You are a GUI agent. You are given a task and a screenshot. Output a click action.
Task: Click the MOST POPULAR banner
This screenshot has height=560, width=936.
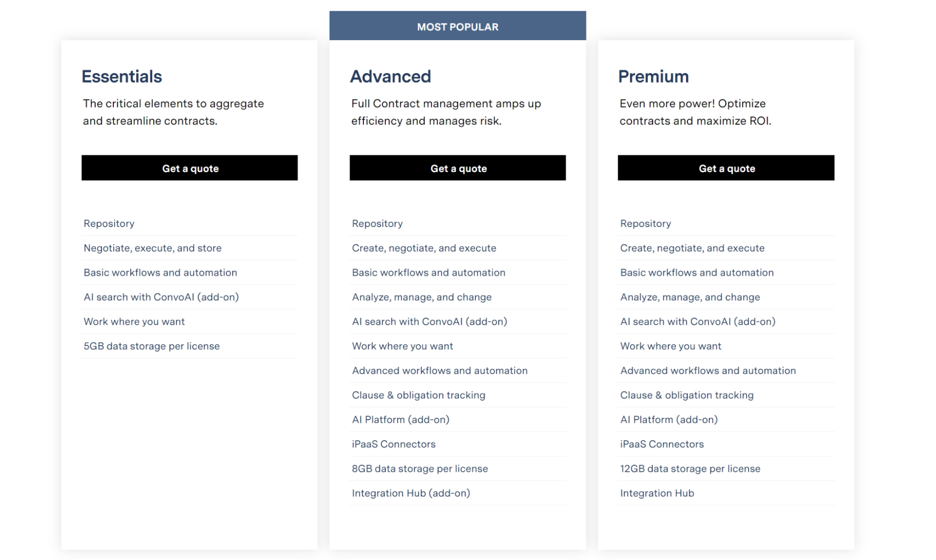tap(458, 26)
